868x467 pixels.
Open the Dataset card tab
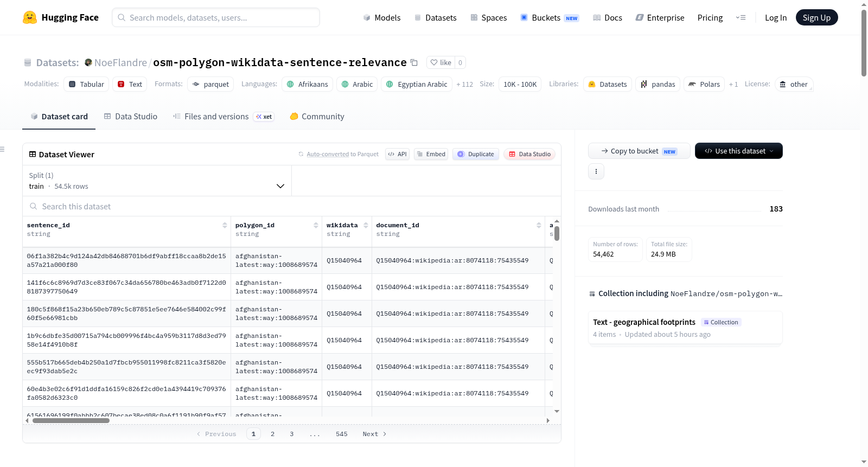click(59, 116)
